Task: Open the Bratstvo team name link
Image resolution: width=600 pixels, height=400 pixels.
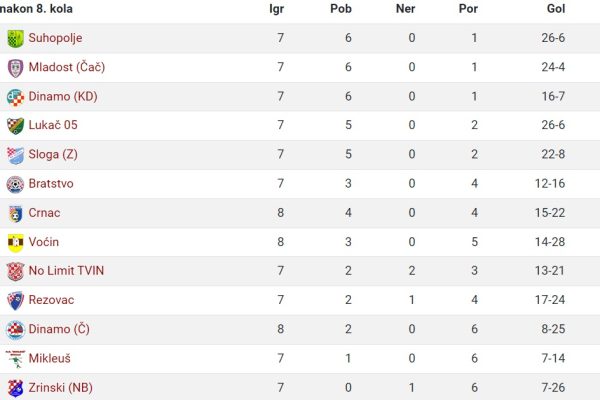Action: pyautogui.click(x=51, y=183)
